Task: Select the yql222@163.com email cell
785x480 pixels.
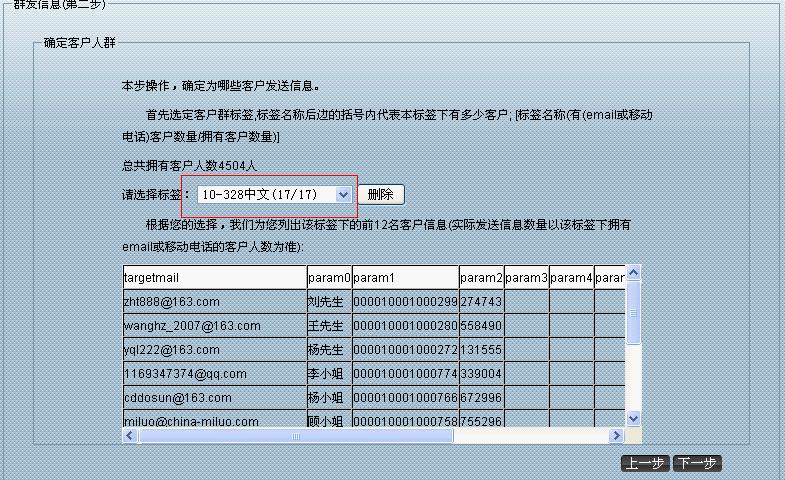Action: [x=214, y=350]
